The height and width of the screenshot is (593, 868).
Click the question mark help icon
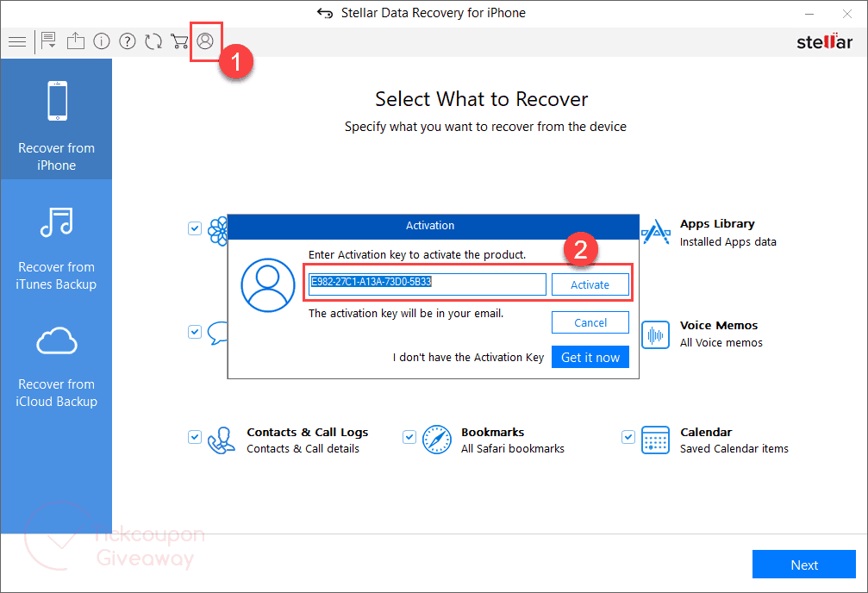click(128, 41)
